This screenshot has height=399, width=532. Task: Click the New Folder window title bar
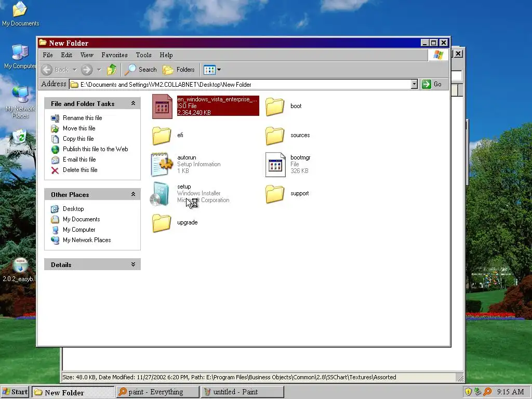point(229,43)
